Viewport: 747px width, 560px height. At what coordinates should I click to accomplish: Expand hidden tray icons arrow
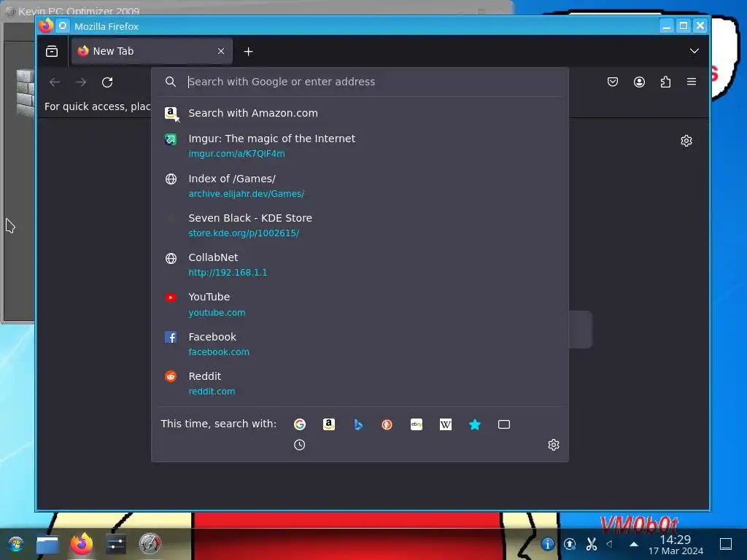pyautogui.click(x=634, y=544)
